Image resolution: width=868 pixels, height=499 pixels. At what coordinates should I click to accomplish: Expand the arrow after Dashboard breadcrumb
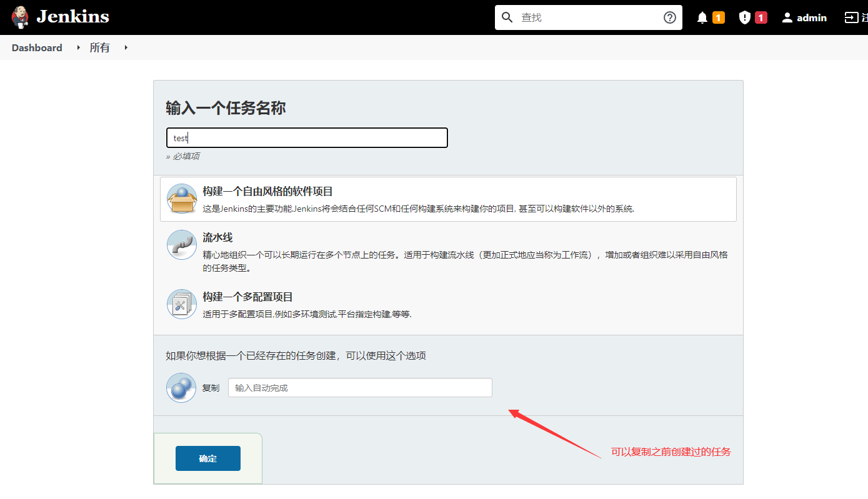pos(79,47)
